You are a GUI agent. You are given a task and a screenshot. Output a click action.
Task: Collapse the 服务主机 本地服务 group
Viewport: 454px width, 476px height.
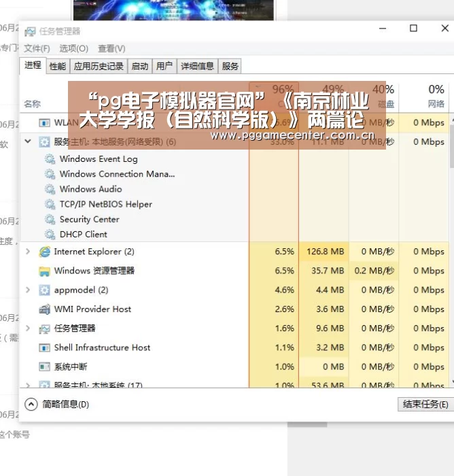[28, 141]
